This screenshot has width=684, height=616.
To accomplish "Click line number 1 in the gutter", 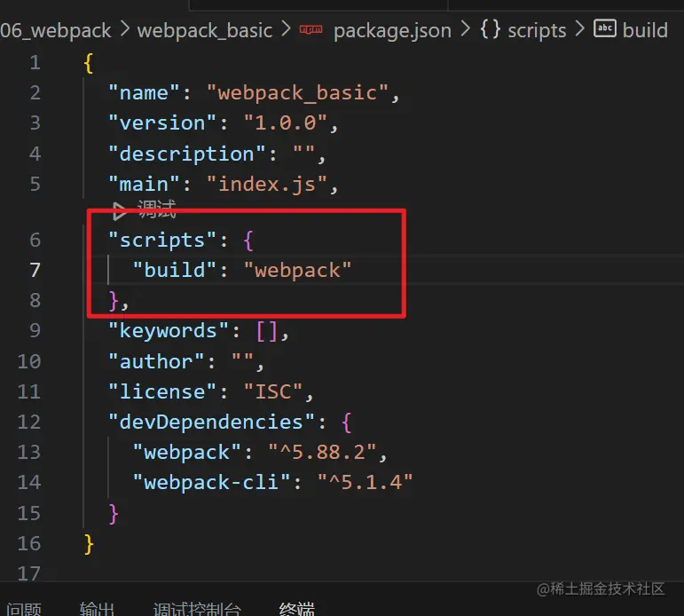I will pyautogui.click(x=35, y=63).
